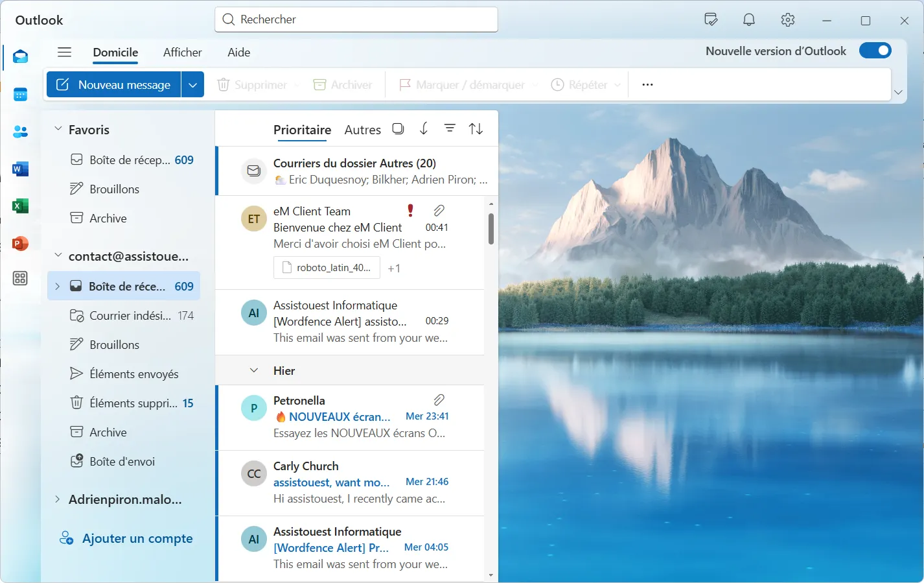
Task: Click the search magnifier icon
Action: (x=228, y=19)
